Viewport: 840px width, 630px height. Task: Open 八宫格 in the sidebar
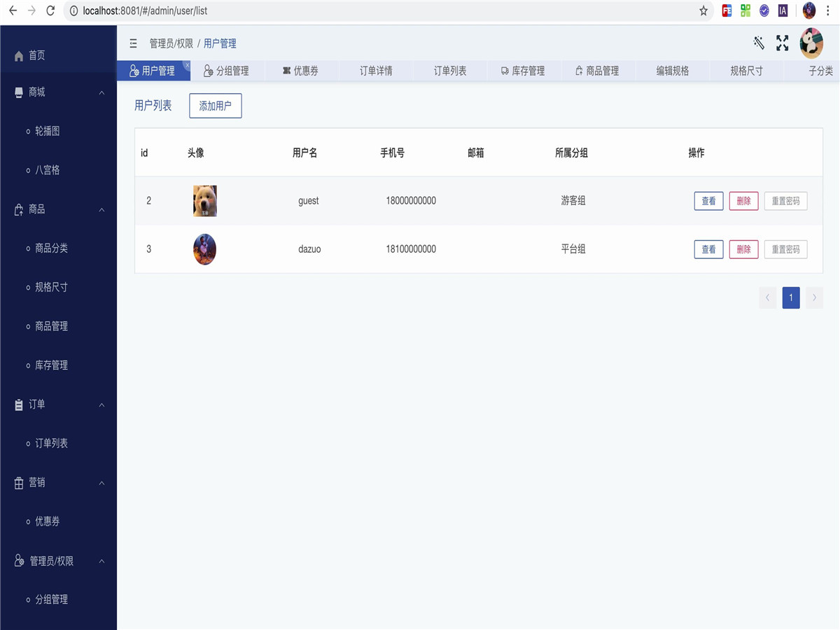point(48,170)
